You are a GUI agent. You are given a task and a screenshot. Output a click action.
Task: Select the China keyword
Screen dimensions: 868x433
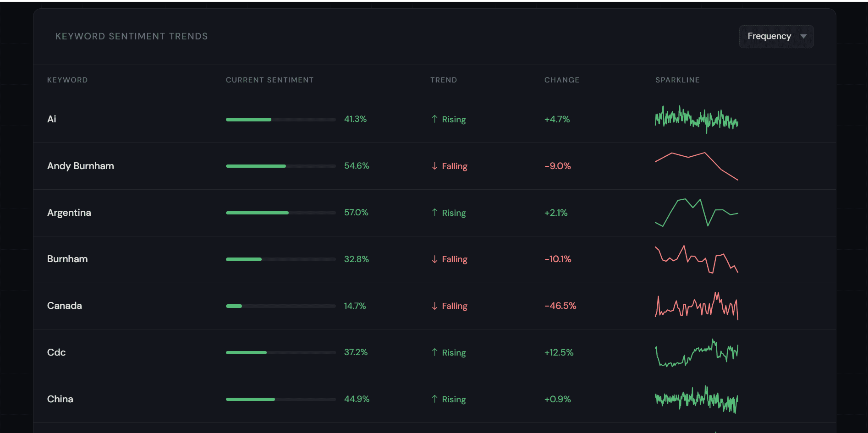[60, 399]
